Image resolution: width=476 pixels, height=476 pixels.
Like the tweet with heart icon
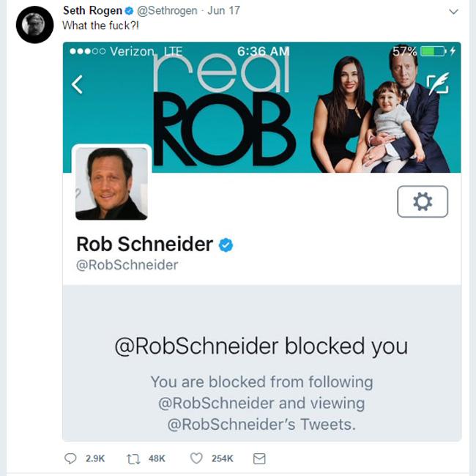pyautogui.click(x=196, y=458)
